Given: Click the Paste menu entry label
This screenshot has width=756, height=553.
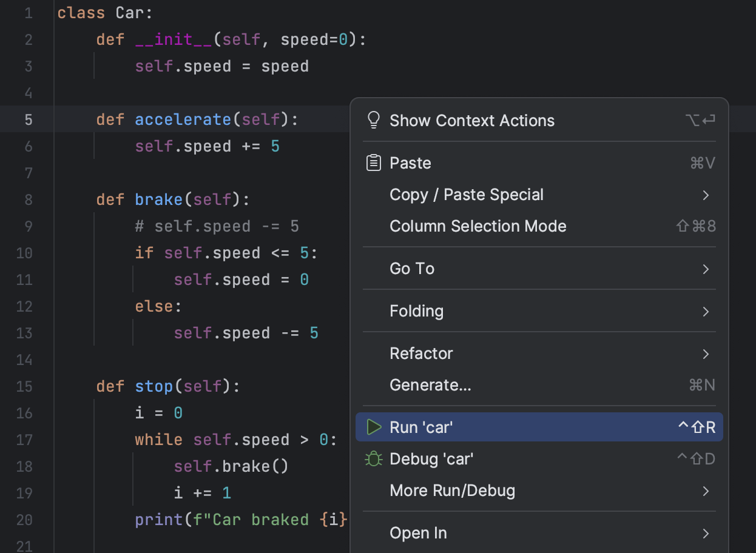Looking at the screenshot, I should 410,163.
